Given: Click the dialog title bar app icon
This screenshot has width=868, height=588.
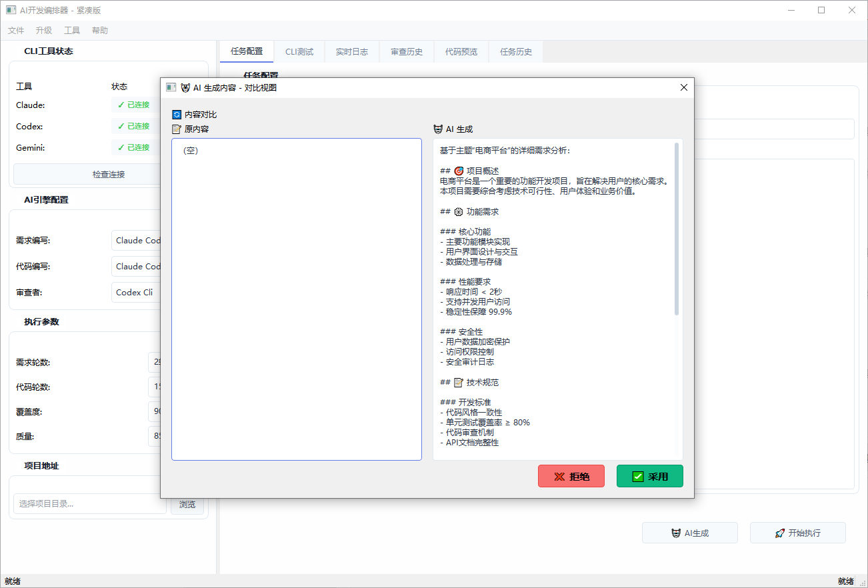Looking at the screenshot, I should click(171, 87).
